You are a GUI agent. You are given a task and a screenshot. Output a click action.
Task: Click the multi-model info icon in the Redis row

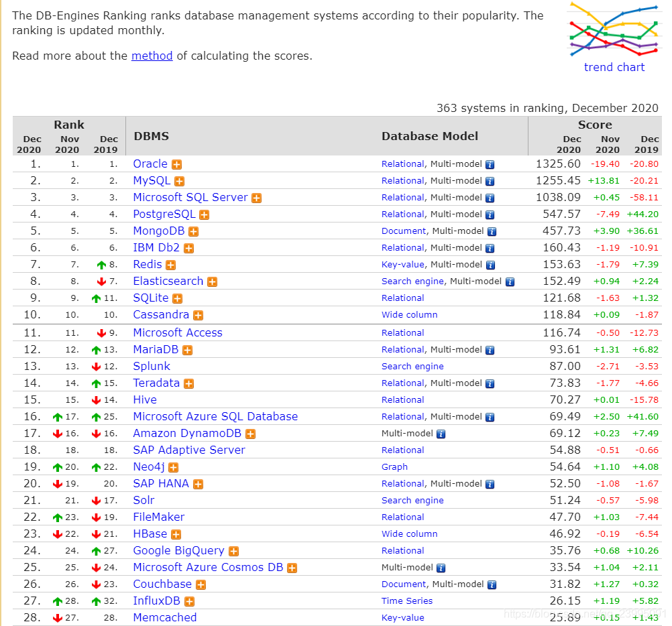[490, 265]
